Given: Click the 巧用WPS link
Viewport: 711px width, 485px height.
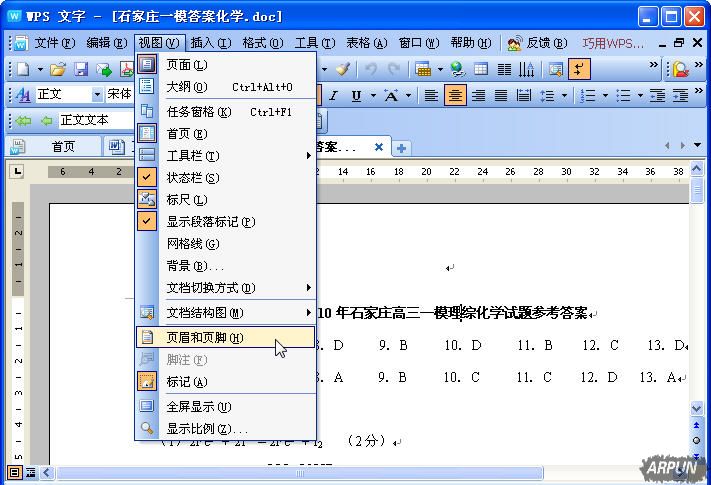Looking at the screenshot, I should [613, 43].
